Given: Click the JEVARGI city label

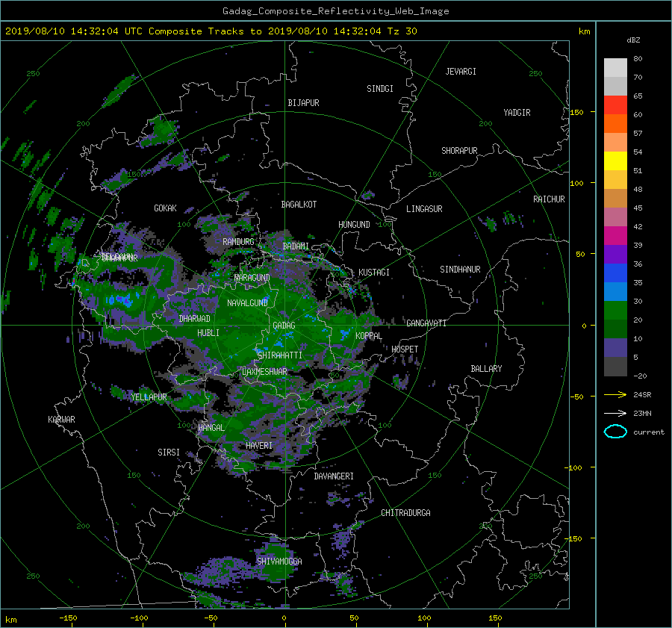Looking at the screenshot, I should click(x=461, y=72).
